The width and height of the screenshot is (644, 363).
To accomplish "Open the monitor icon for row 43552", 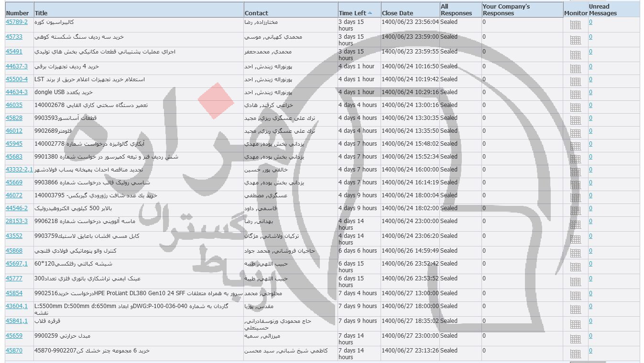I will 575,239.
